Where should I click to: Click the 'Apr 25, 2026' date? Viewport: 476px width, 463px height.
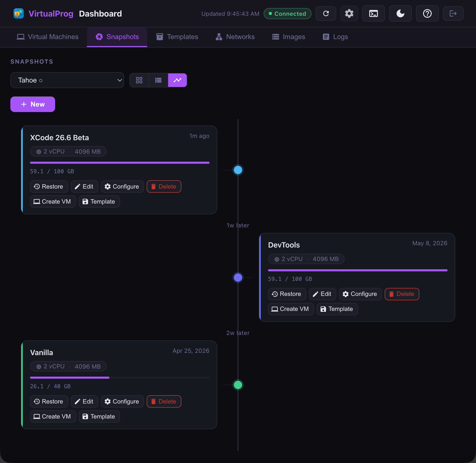pos(191,351)
